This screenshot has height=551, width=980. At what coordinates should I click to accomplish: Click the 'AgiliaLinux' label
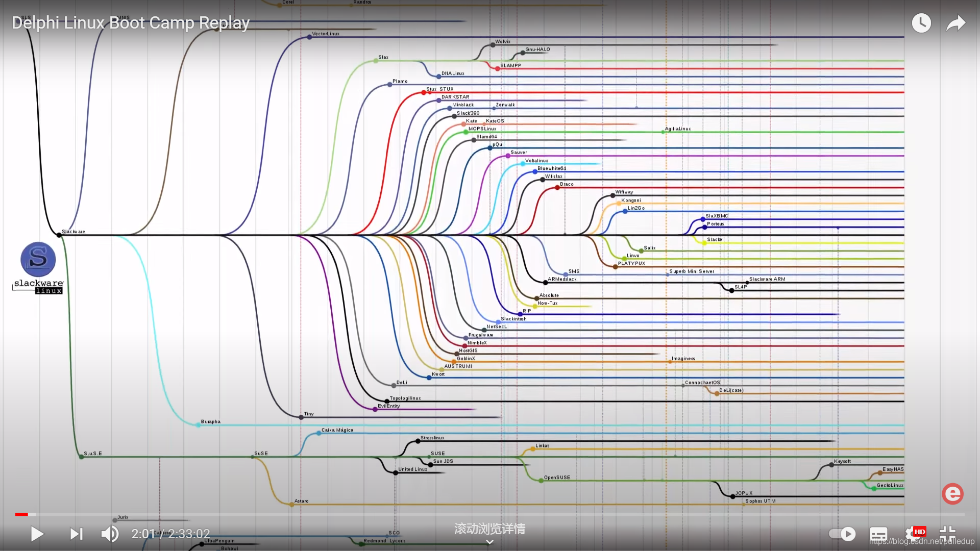pos(678,129)
